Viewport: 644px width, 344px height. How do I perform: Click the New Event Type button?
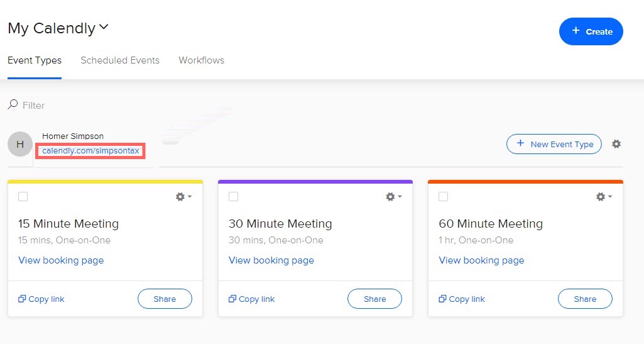554,144
